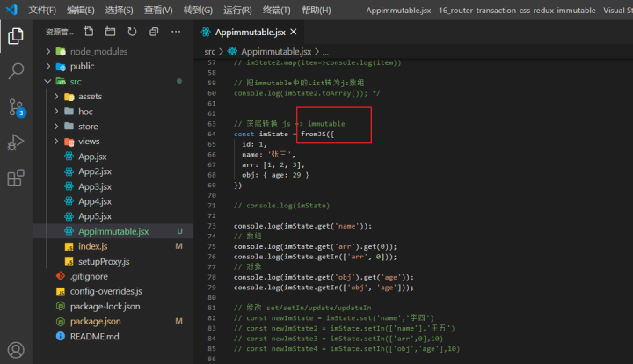Open Run and Debug view

16,142
